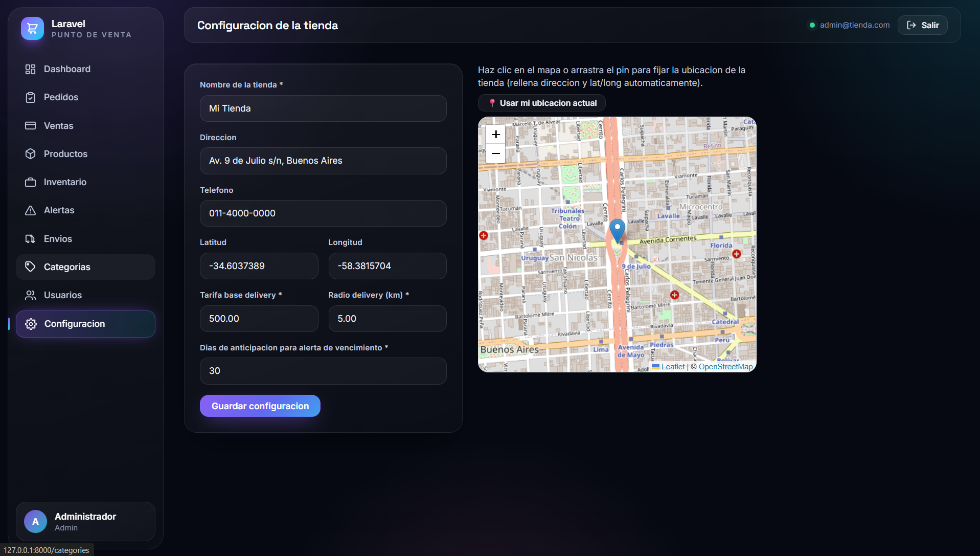Open the OpenStreetMap link

click(x=725, y=367)
